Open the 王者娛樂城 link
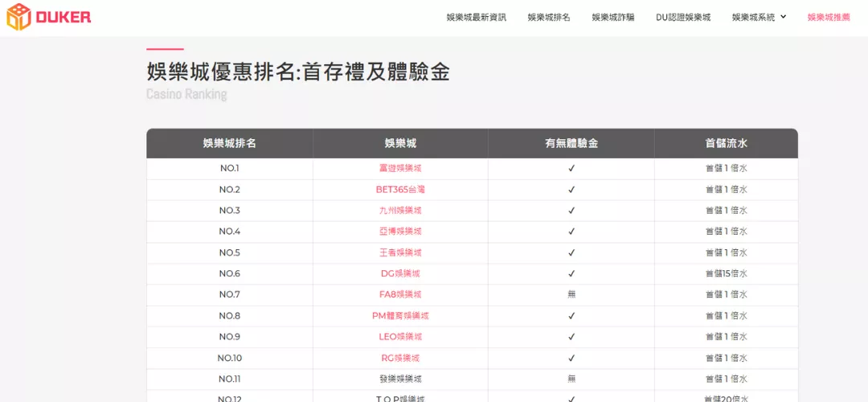The height and width of the screenshot is (402, 868). (x=400, y=252)
